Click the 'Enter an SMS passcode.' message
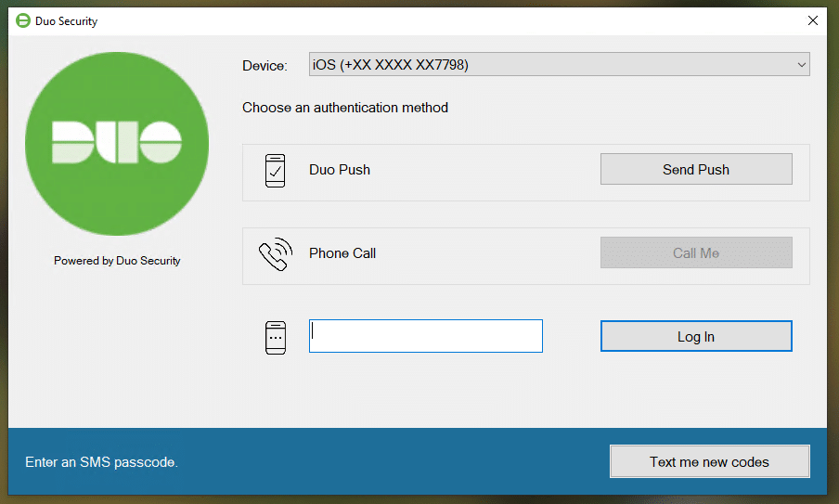Image resolution: width=839 pixels, height=504 pixels. pyautogui.click(x=102, y=462)
